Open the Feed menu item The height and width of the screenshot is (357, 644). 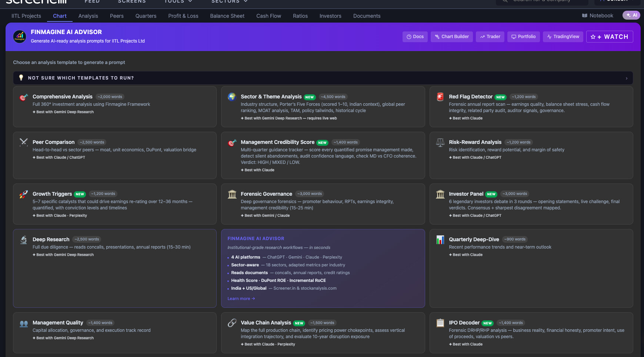coord(92,1)
